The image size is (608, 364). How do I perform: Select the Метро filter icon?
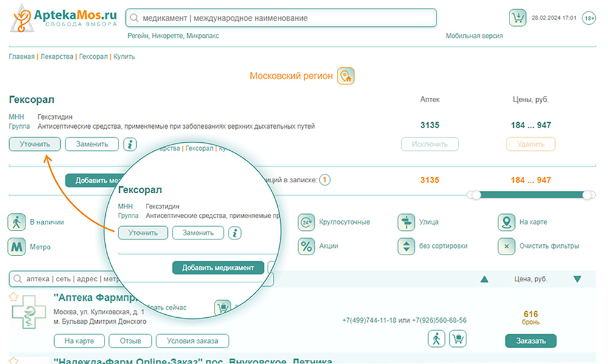(16, 247)
